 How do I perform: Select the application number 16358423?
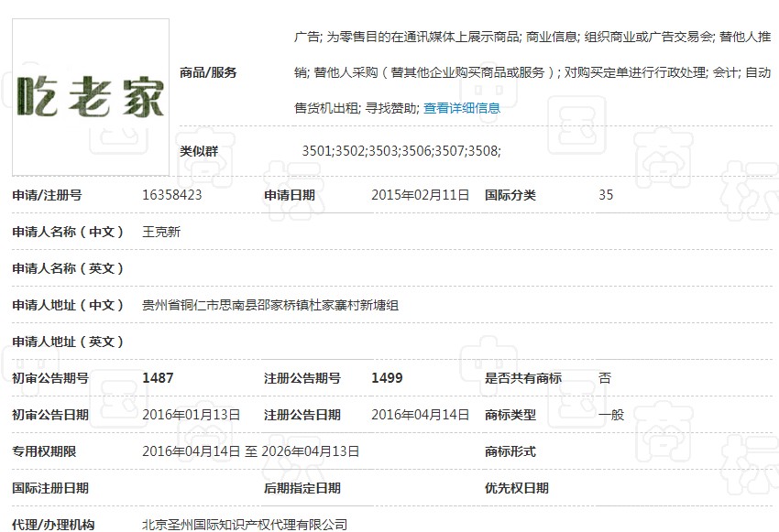point(172,195)
